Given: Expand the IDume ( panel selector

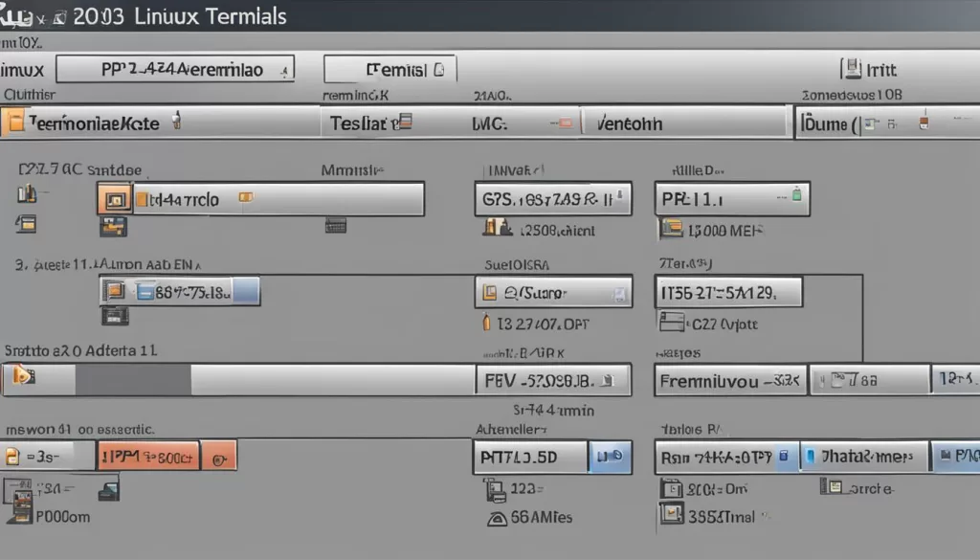Looking at the screenshot, I should coord(887,123).
